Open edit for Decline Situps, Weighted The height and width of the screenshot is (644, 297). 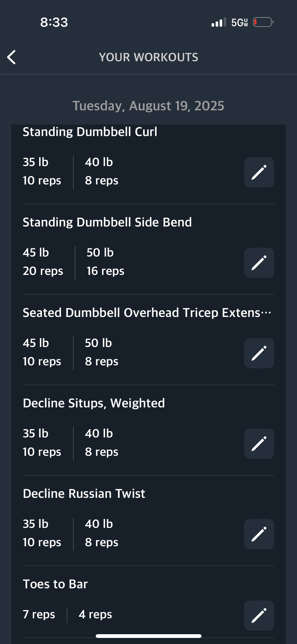pyautogui.click(x=259, y=444)
